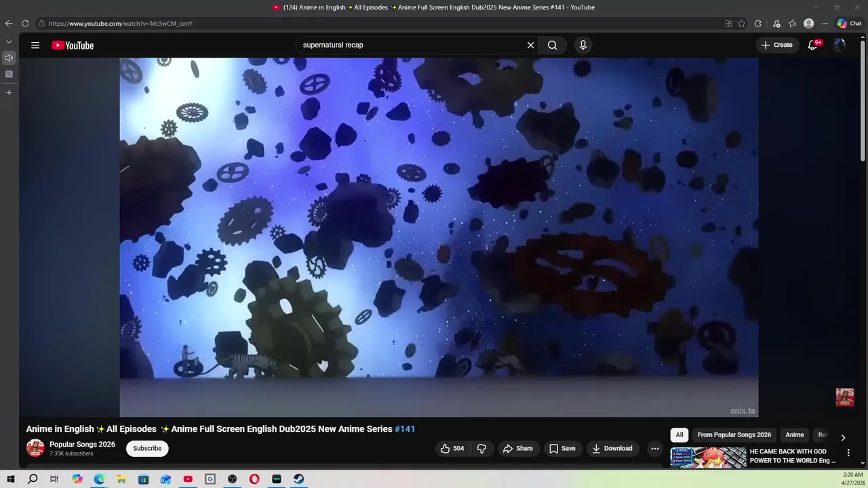The image size is (868, 488).
Task: Open media control music icon in toolbar
Action: (x=776, y=23)
